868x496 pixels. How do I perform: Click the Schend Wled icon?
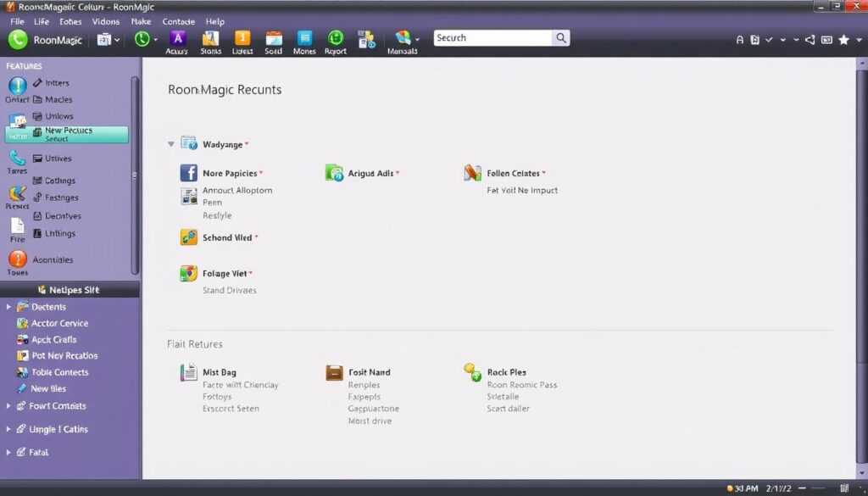click(189, 237)
